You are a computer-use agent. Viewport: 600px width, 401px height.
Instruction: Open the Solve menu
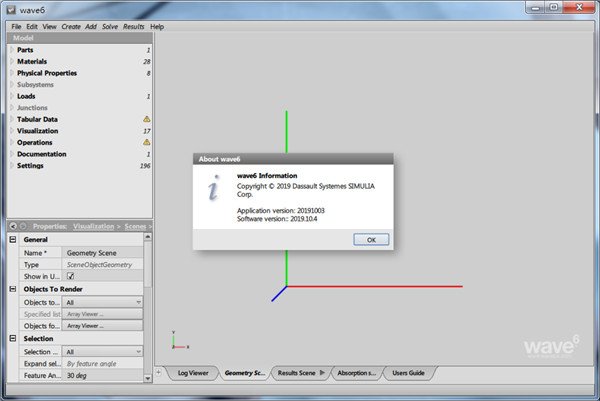(x=110, y=26)
